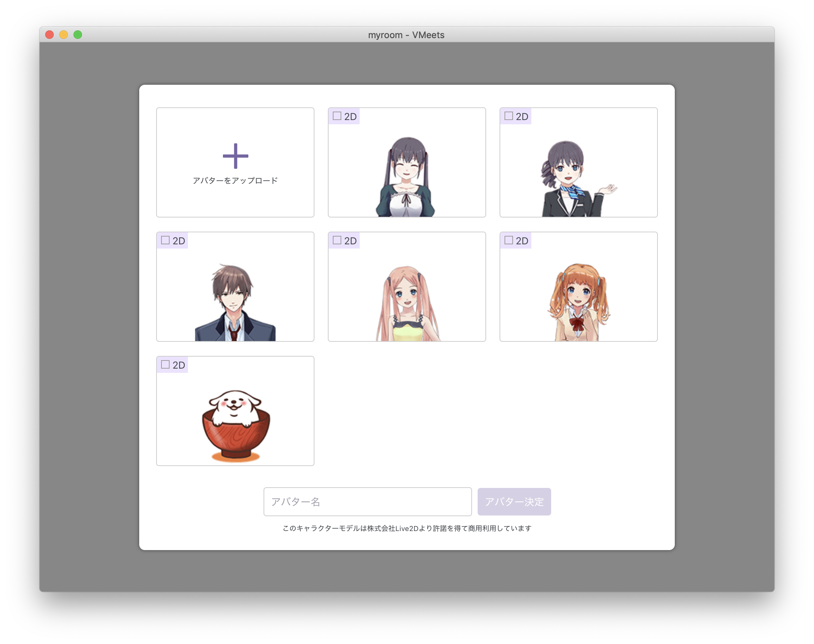Click the purple plus upload icon
The width and height of the screenshot is (814, 644).
tap(235, 156)
